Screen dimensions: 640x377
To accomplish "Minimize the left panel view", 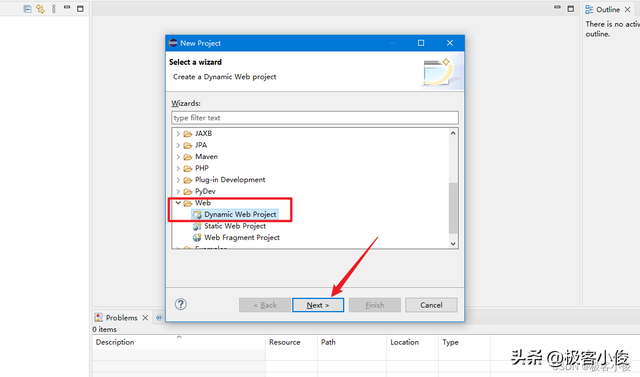I will coord(67,7).
